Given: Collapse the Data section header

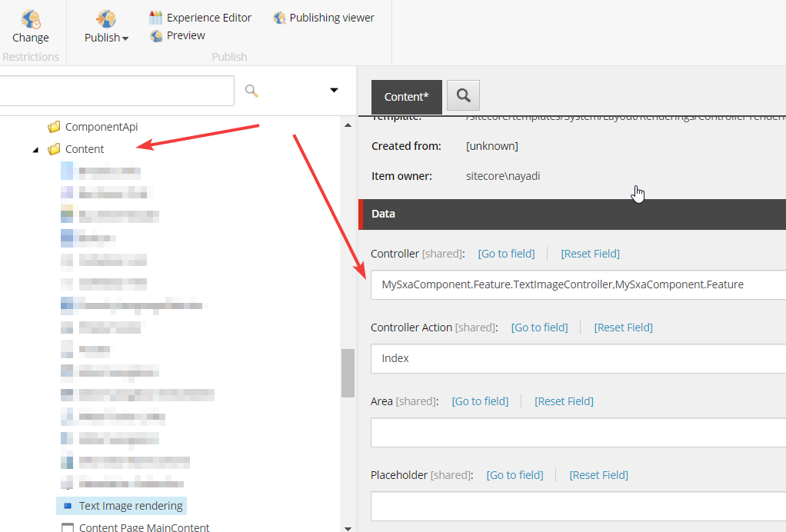Looking at the screenshot, I should pos(572,214).
